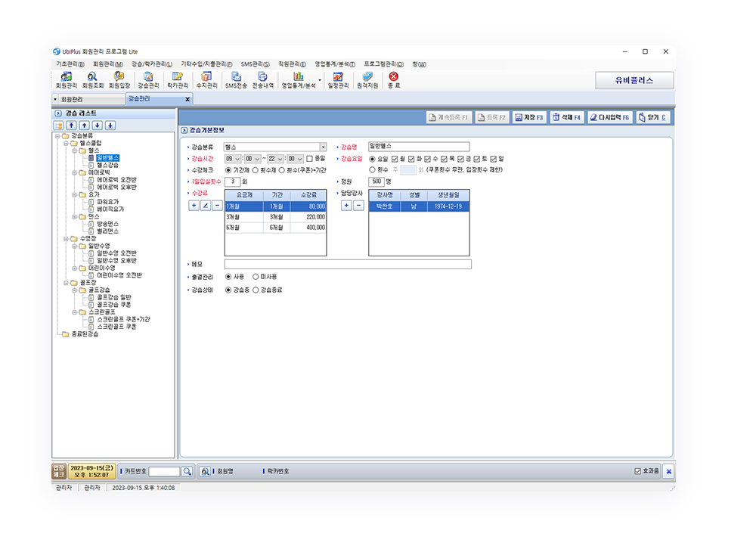Click the card number search magnifier icon
Image resolution: width=756 pixels, height=549 pixels.
187,471
